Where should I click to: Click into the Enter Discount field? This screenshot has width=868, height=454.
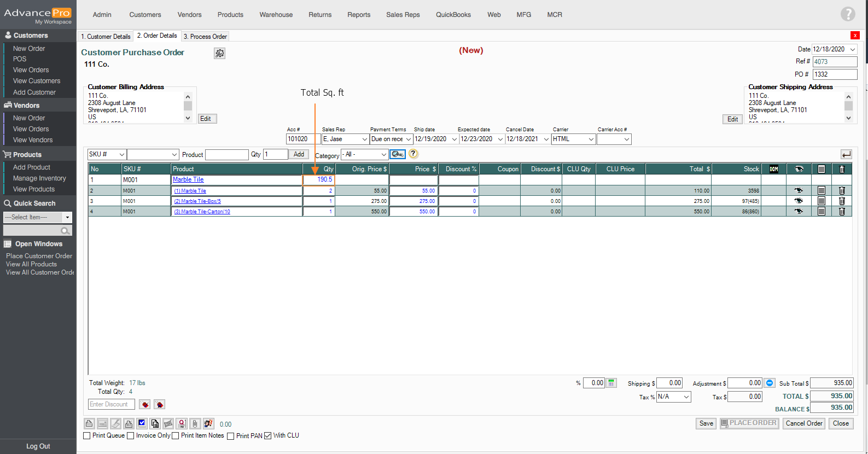coord(112,404)
